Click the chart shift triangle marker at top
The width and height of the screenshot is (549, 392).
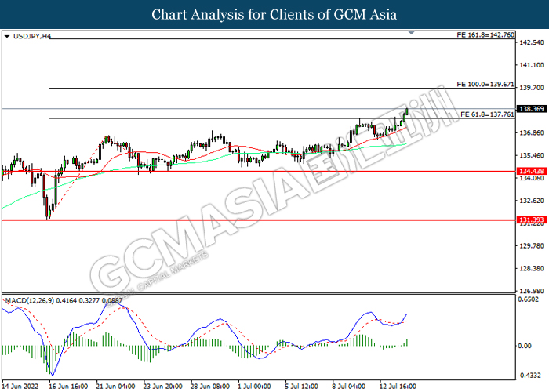click(412, 33)
